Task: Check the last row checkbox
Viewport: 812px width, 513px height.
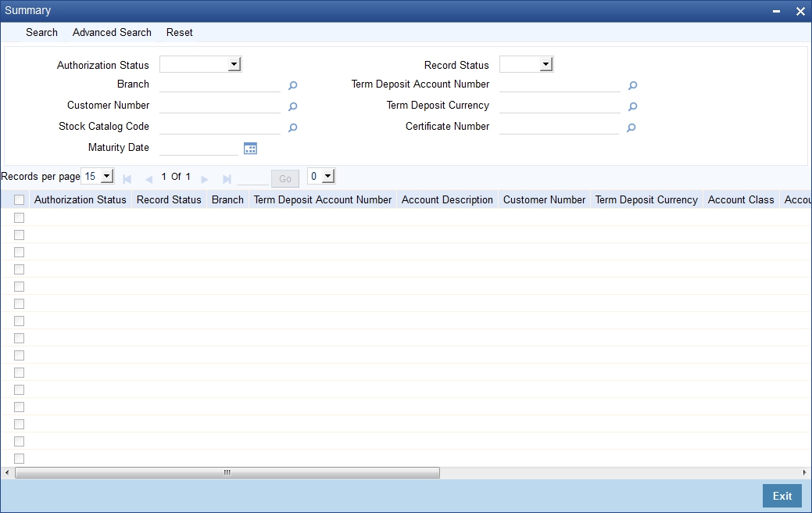Action: (20, 458)
